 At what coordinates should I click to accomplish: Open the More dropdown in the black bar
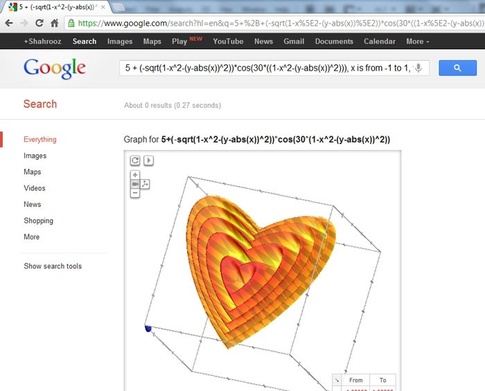[x=417, y=41]
